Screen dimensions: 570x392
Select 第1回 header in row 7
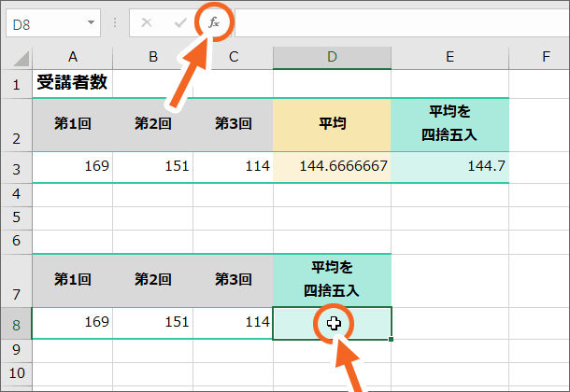click(x=73, y=280)
